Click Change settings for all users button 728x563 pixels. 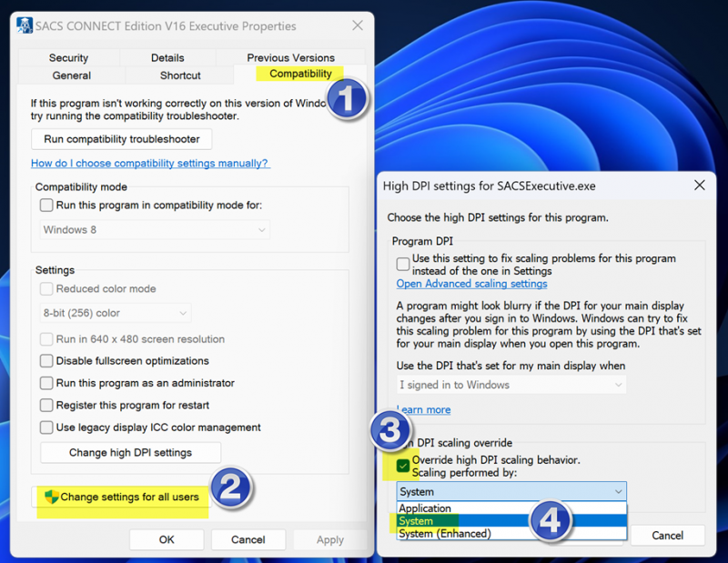121,497
